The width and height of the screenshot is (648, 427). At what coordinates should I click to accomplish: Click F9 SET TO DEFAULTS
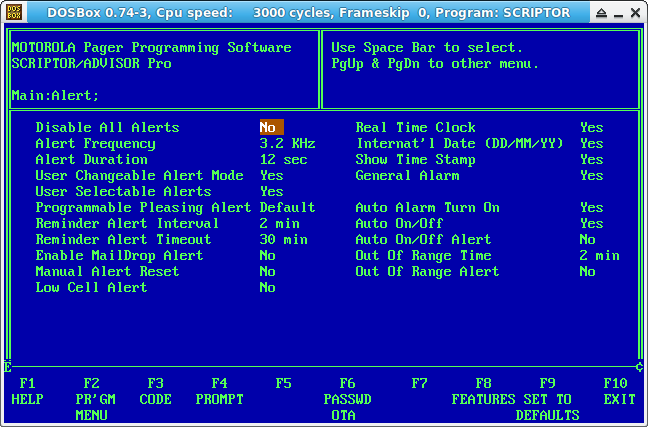click(547, 399)
